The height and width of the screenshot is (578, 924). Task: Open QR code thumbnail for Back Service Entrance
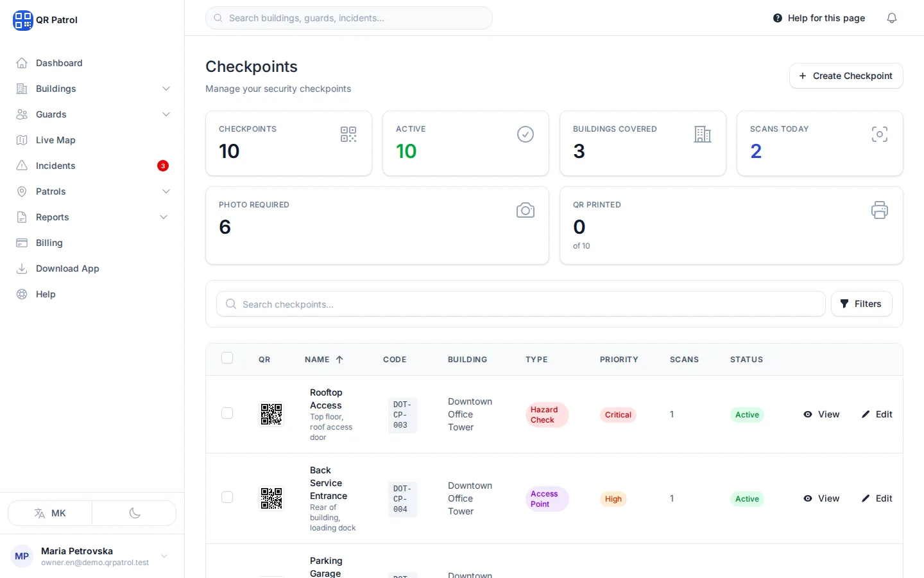[271, 498]
